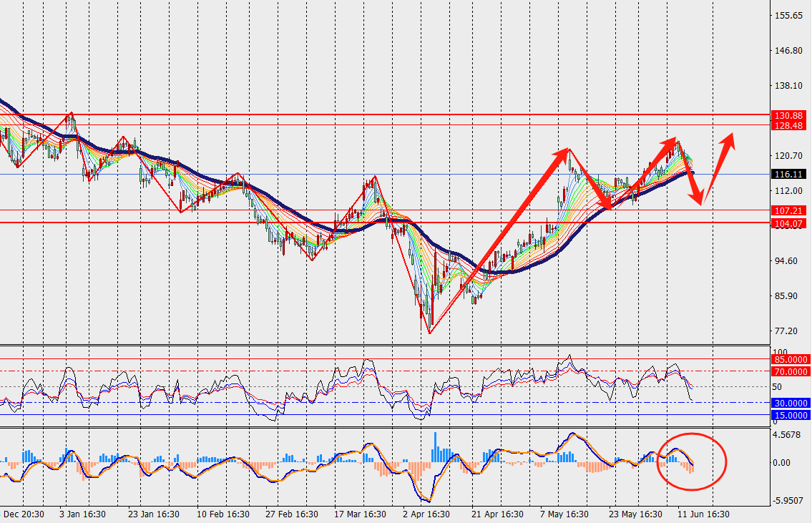
Task: Click the 50 midline oscillator label
Action: click(777, 387)
